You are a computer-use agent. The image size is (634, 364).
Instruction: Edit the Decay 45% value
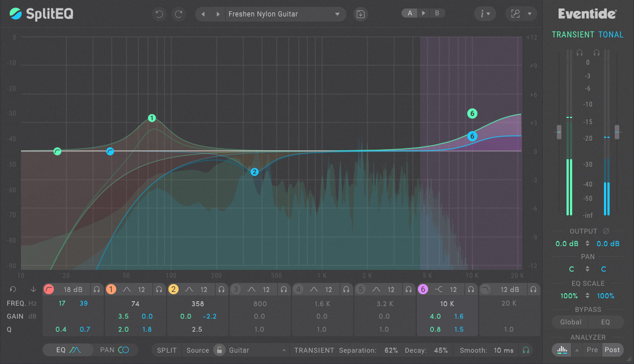click(441, 350)
